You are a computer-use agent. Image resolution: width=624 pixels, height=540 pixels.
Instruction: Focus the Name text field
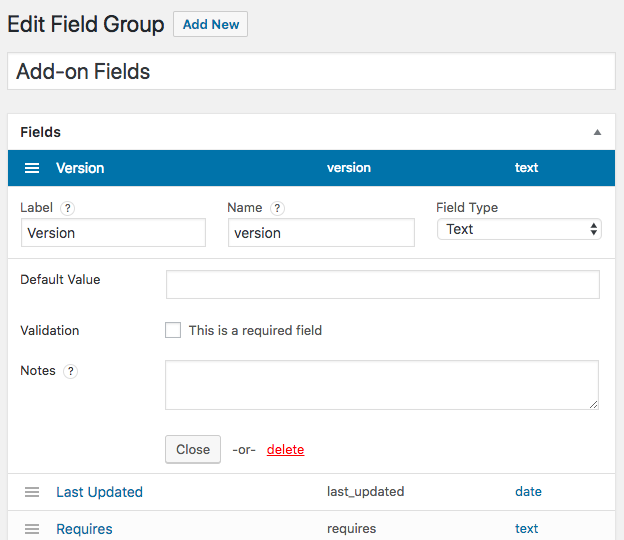pyautogui.click(x=321, y=233)
